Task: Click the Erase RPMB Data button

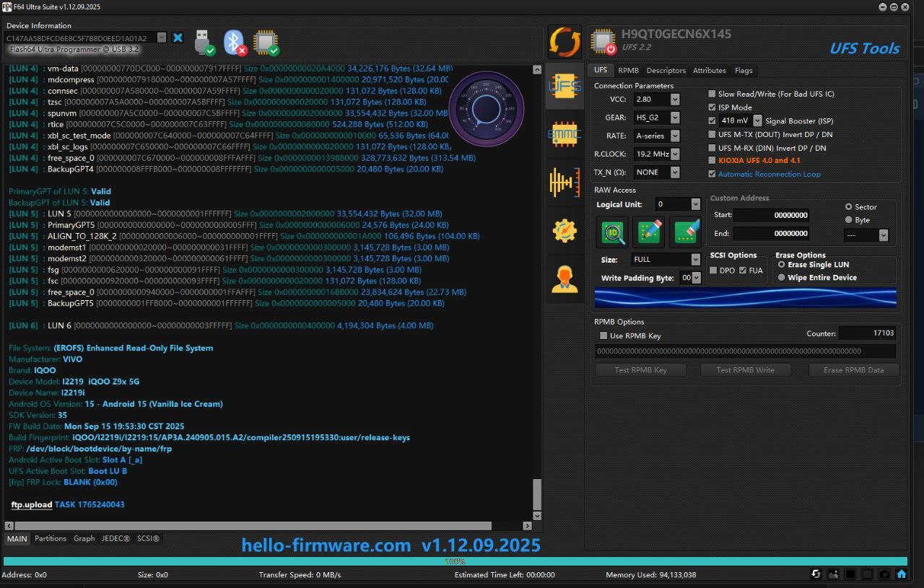Action: [853, 369]
